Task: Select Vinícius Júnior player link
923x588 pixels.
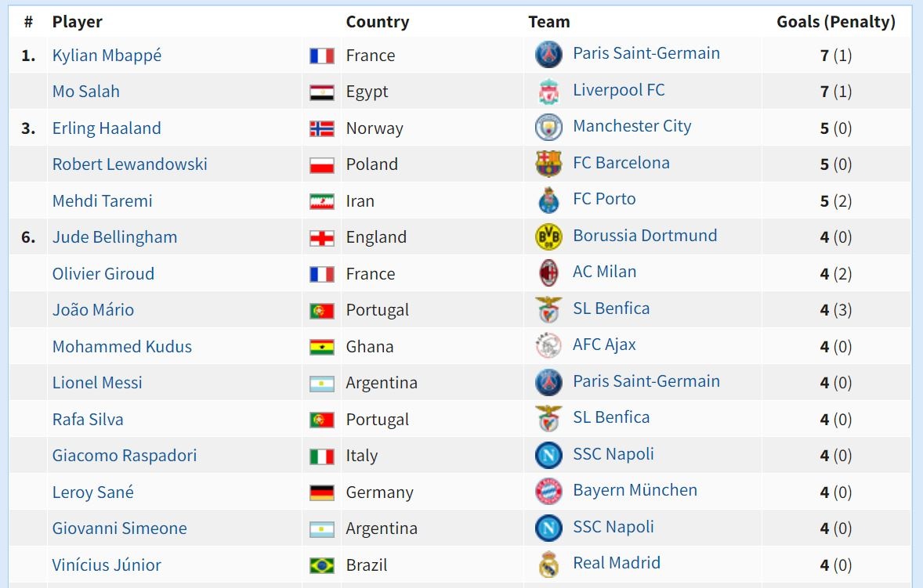Action: pyautogui.click(x=107, y=565)
